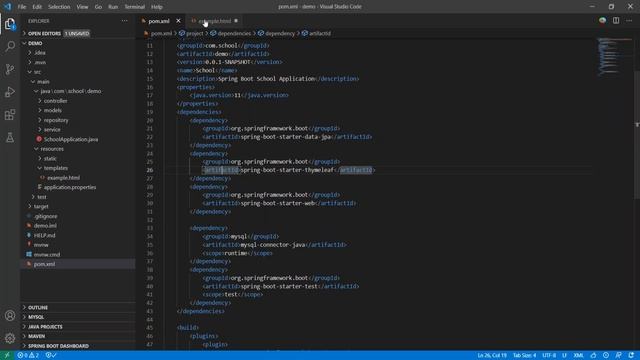Screen dimensions: 640x360
Task: Collapse the DEMO root folder
Action: (78, 43)
